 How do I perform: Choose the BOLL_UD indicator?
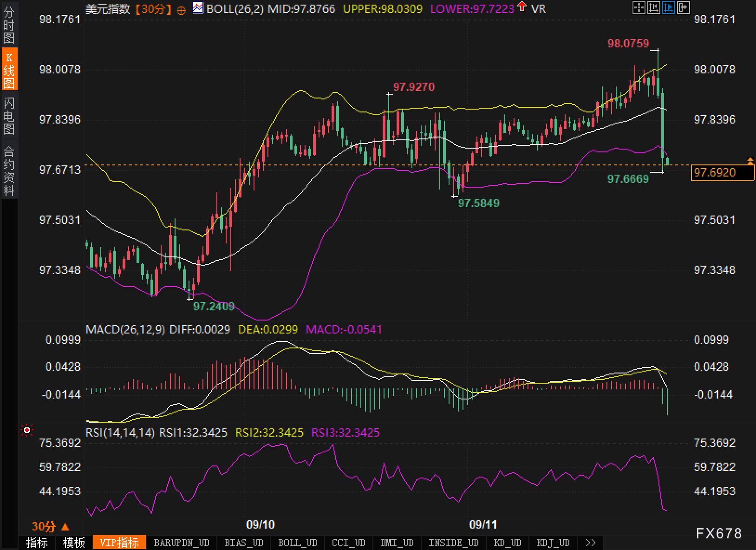(297, 543)
